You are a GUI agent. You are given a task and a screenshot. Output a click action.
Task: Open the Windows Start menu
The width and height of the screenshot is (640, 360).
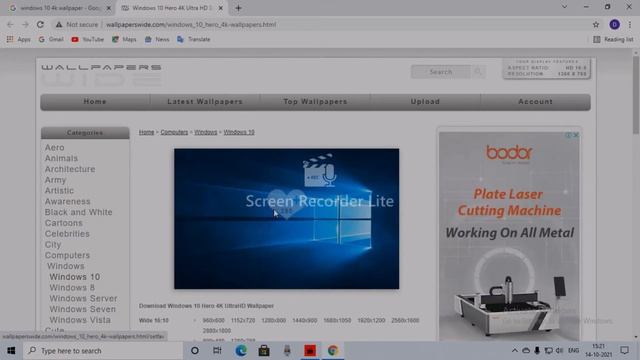click(11, 351)
